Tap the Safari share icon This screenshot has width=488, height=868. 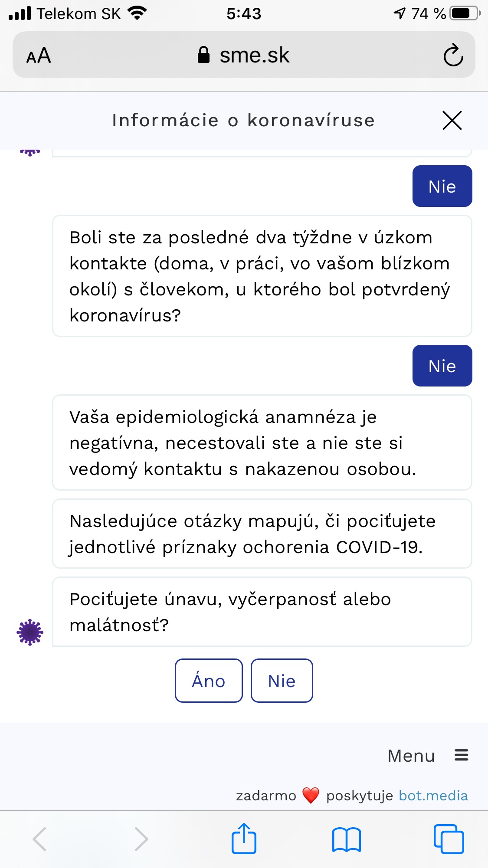pos(244,839)
